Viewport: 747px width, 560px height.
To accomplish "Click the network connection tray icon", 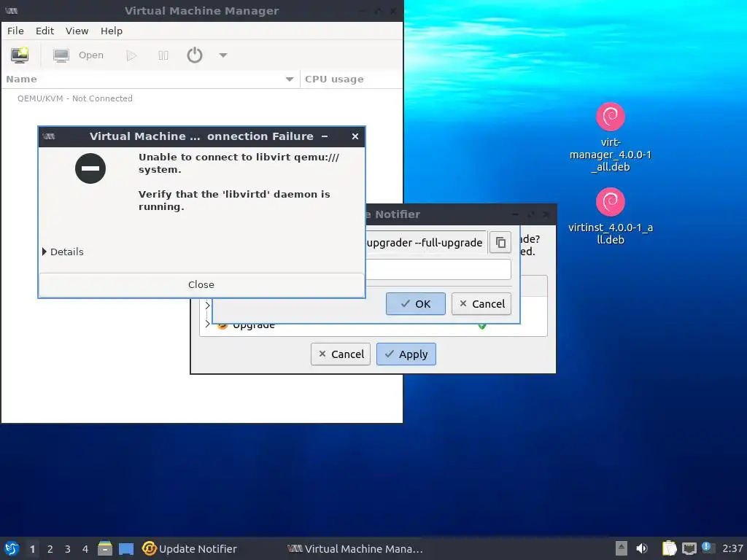I will pos(689,548).
